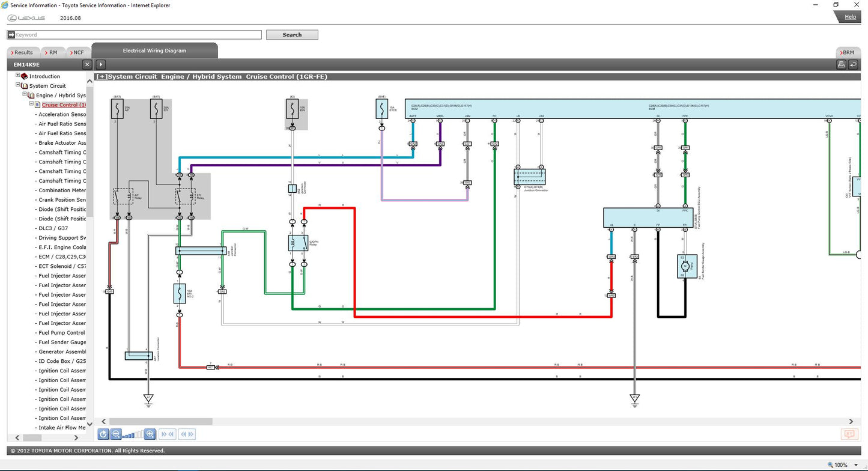Zoom out of the wiring diagram
This screenshot has height=471, width=868.
[116, 434]
